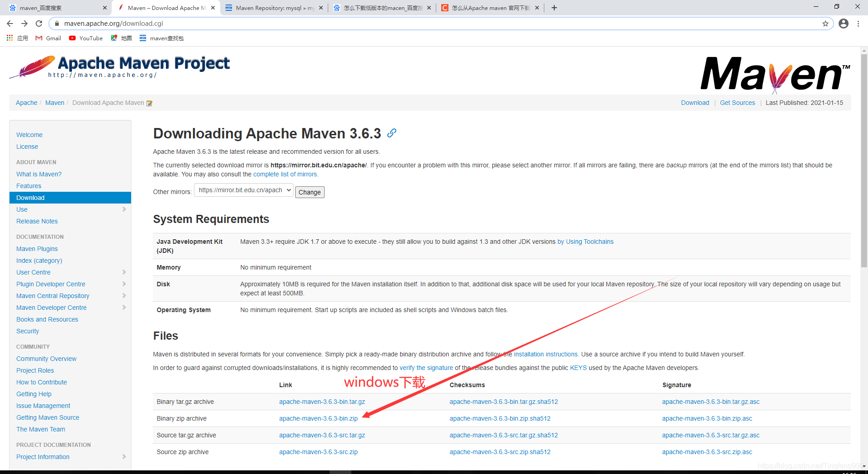Click the Apache Maven Project feather logo
868x474 pixels.
tap(119, 67)
